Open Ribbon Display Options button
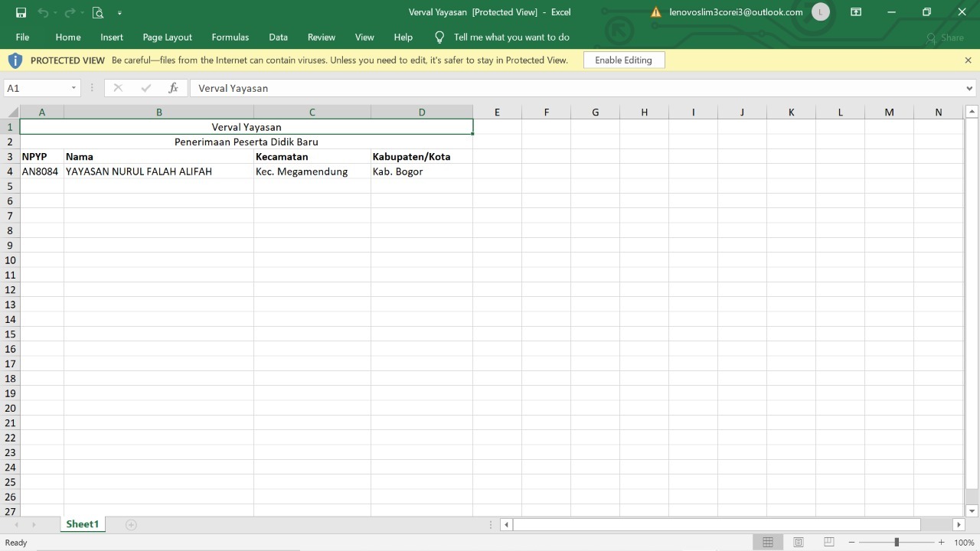980x551 pixels. pos(856,12)
